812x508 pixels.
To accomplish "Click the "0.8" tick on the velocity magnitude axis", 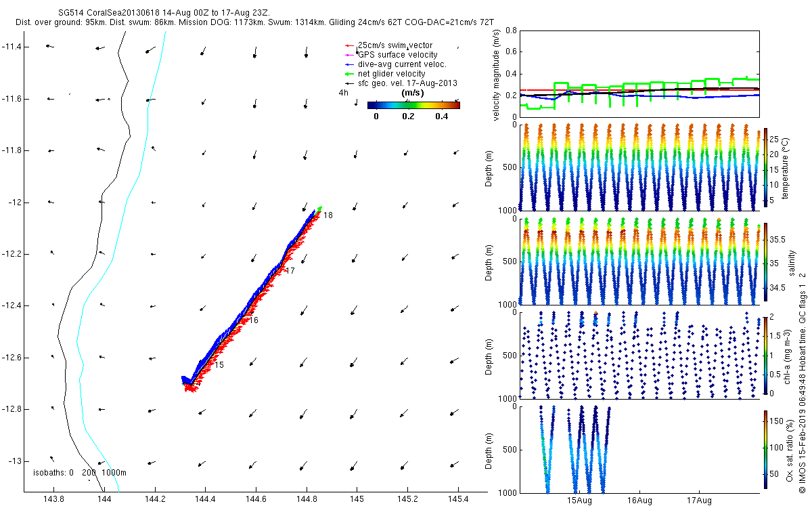I will (510, 30).
